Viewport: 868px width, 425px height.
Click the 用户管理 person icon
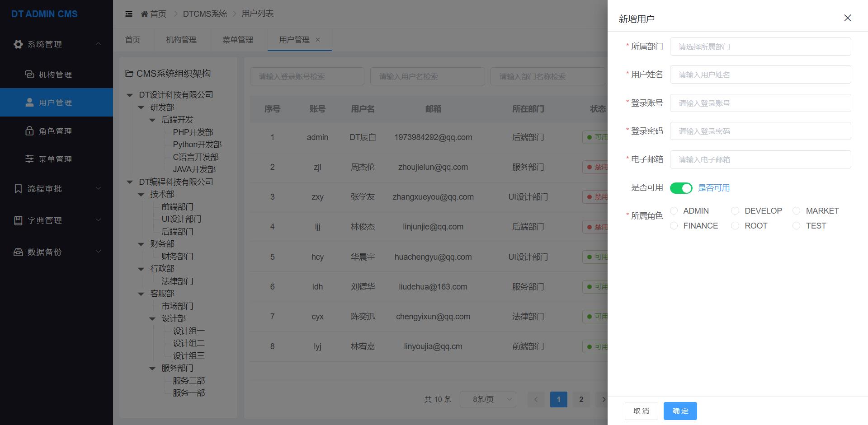pos(29,103)
